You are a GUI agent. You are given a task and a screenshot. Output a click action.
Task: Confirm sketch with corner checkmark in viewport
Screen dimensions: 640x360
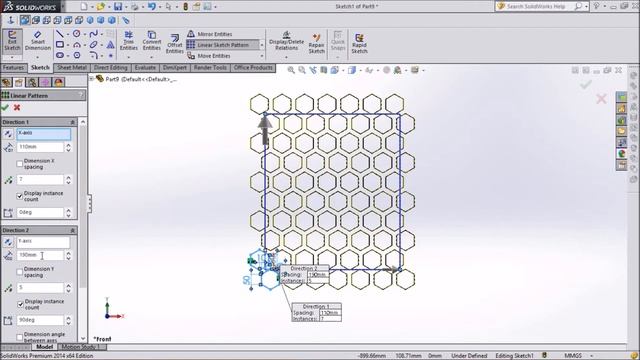[x=586, y=84]
